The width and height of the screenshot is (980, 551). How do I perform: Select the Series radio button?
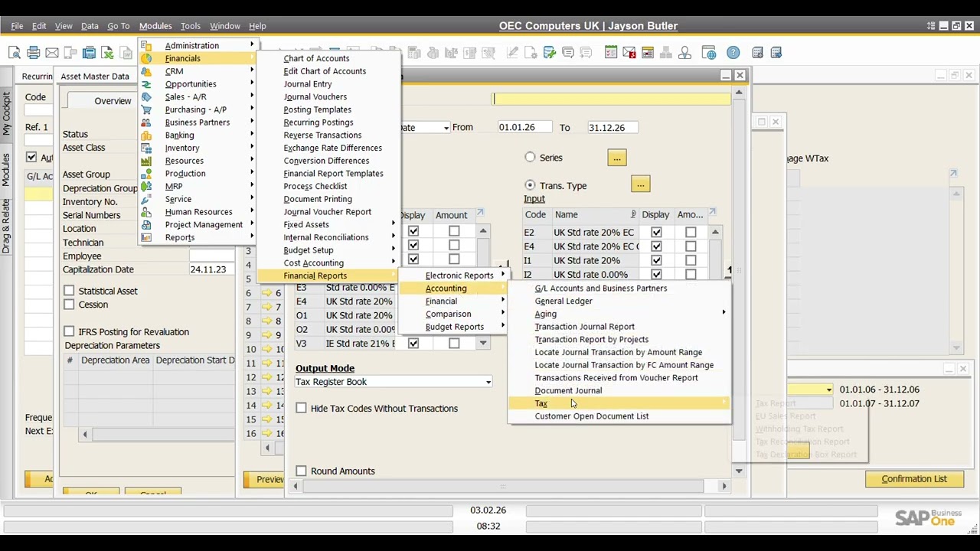point(530,158)
